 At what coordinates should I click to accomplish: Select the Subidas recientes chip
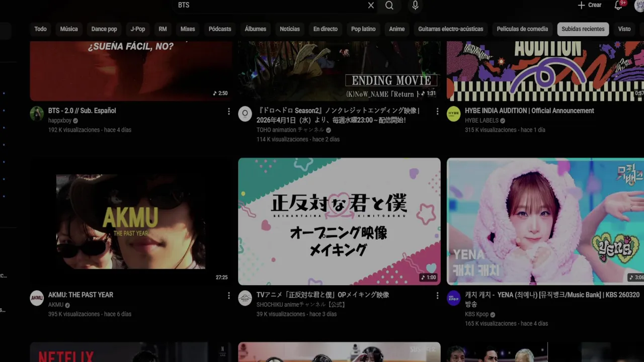click(x=583, y=29)
